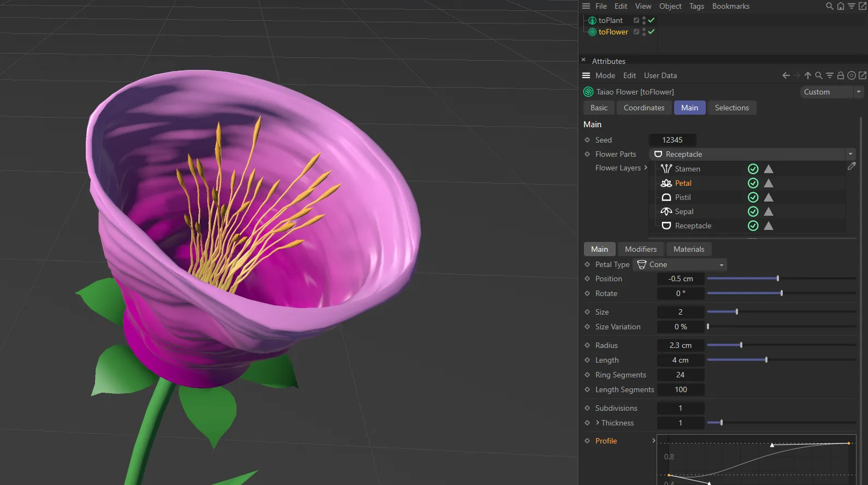The height and width of the screenshot is (485, 868).
Task: Go back in Attributes history
Action: [786, 75]
